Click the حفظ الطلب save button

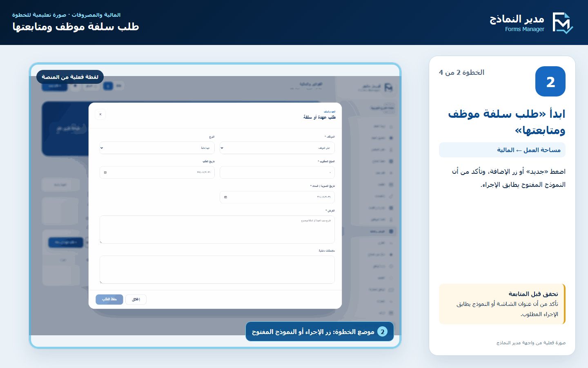pyautogui.click(x=109, y=299)
